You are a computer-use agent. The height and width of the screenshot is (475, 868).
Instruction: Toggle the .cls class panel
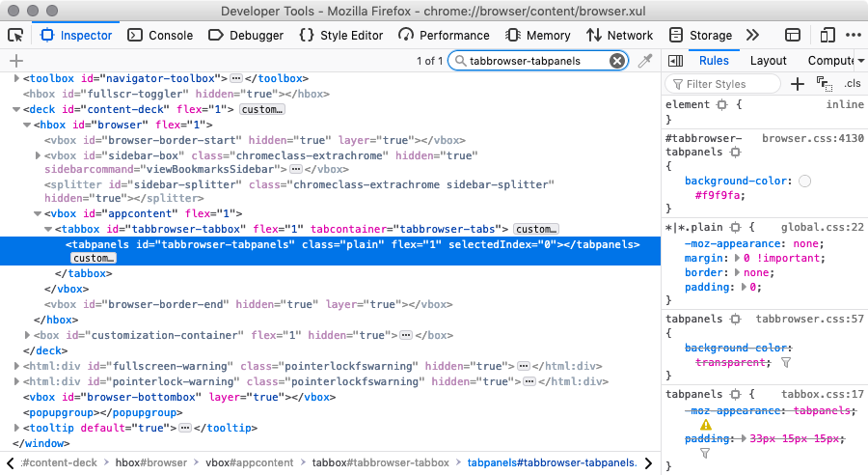click(x=852, y=84)
